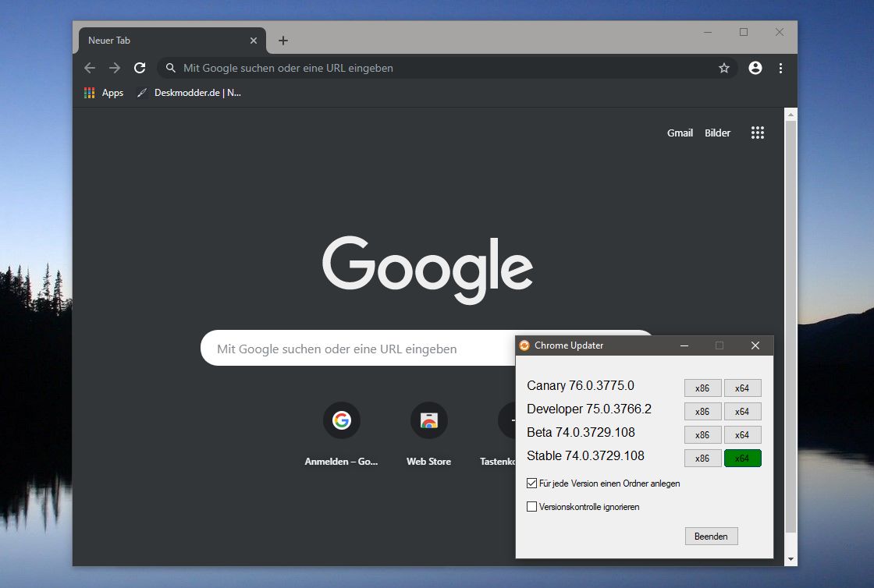
Task: Select the Neuer Tab tab
Action: click(172, 41)
